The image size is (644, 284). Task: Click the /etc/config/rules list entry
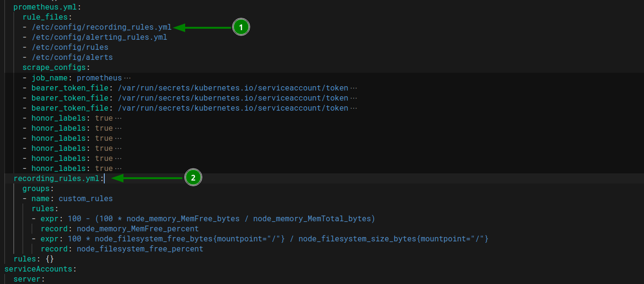[70, 47]
